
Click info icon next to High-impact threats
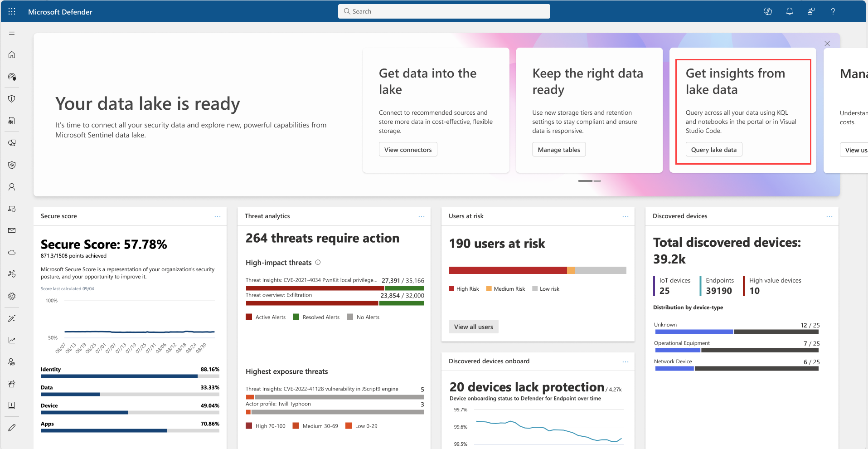click(318, 262)
